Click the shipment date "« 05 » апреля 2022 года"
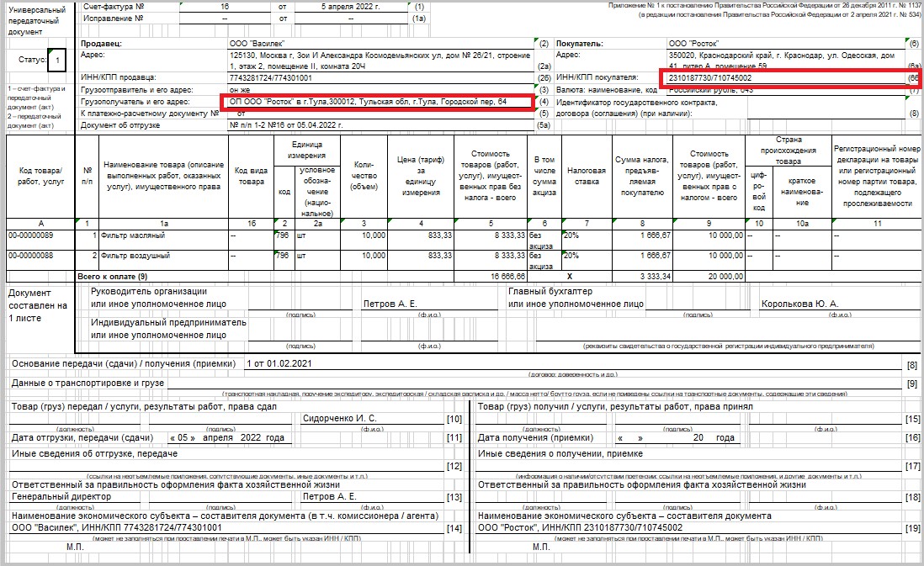The image size is (924, 566). coord(227,437)
